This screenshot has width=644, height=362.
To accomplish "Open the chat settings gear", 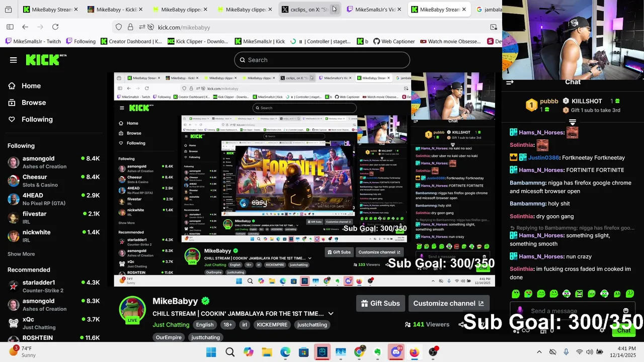I will (602, 330).
